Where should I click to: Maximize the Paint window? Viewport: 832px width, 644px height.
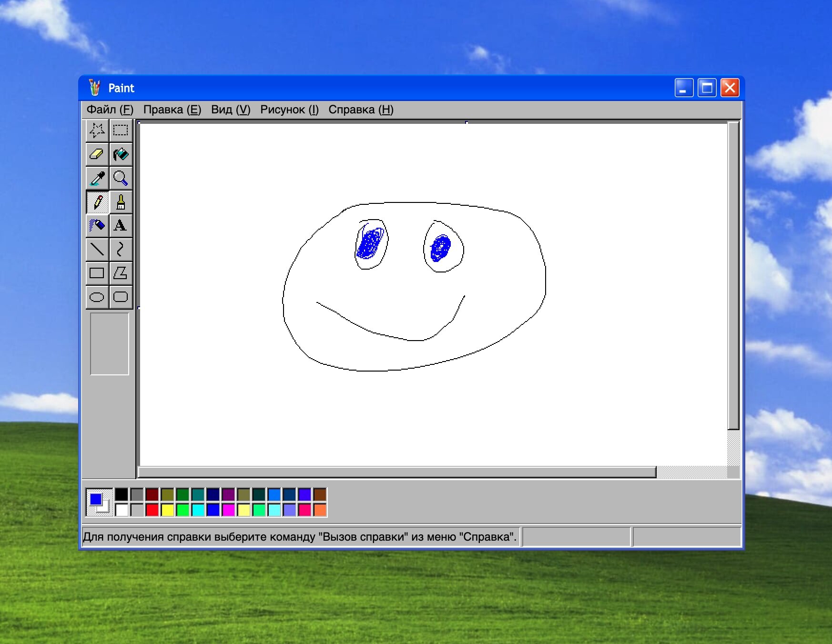[x=707, y=88]
